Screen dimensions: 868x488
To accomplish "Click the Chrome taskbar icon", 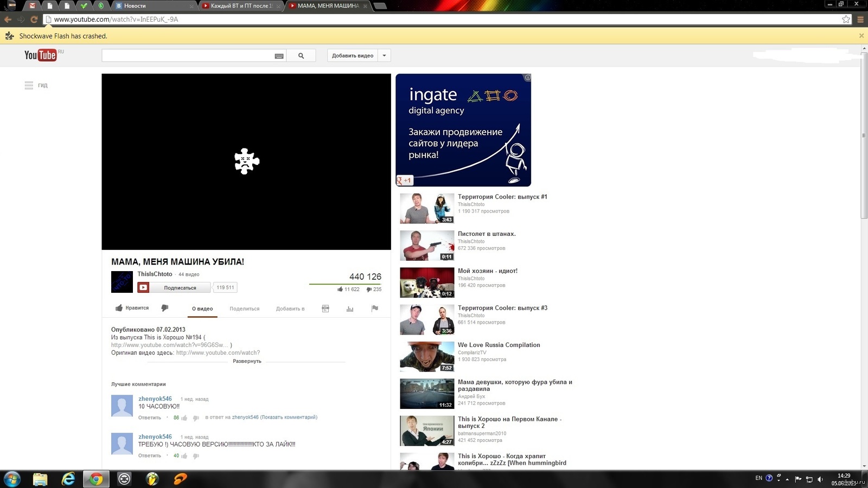I will (97, 479).
